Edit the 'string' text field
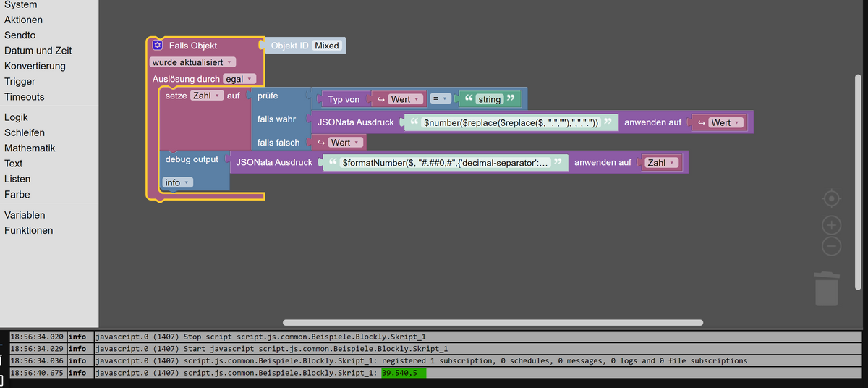 pos(490,99)
